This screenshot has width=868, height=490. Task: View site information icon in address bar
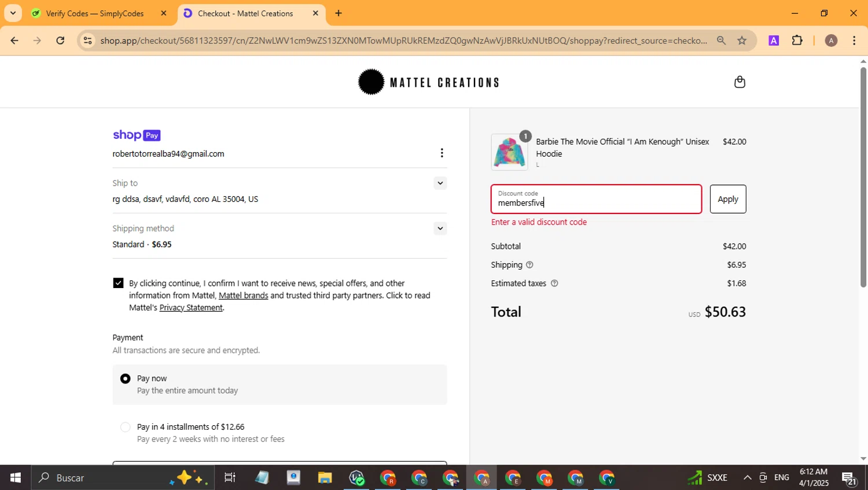[88, 40]
